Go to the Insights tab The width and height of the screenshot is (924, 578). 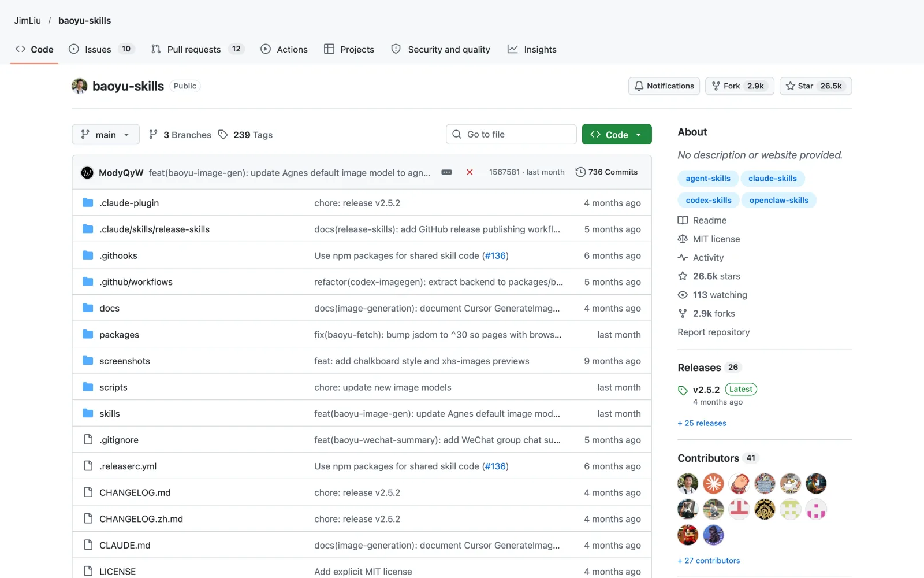532,49
